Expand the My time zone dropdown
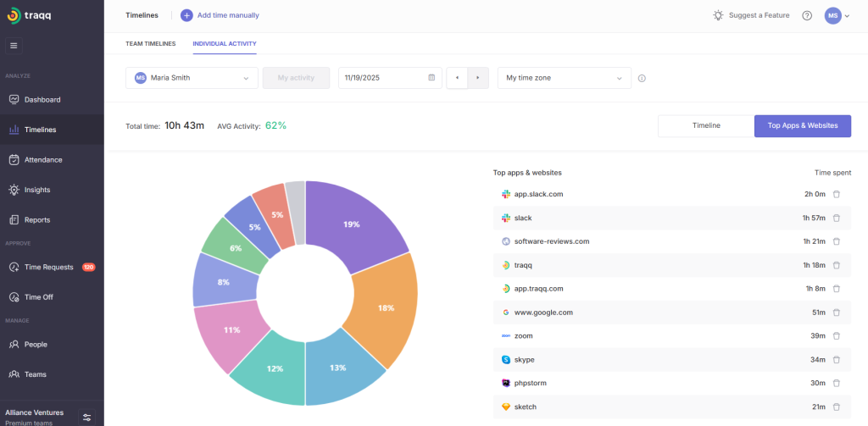Viewport: 868px width, 426px height. 564,78
